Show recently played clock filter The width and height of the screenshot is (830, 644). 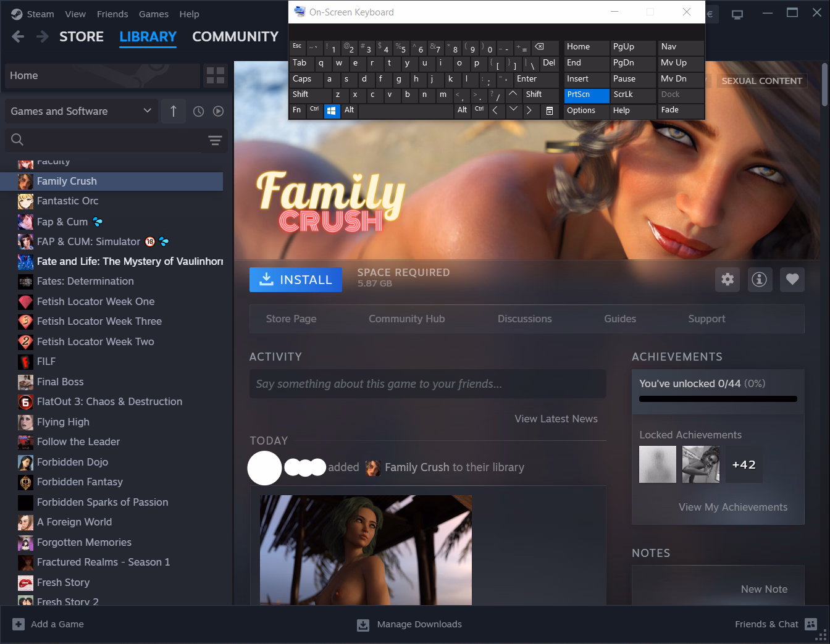198,111
